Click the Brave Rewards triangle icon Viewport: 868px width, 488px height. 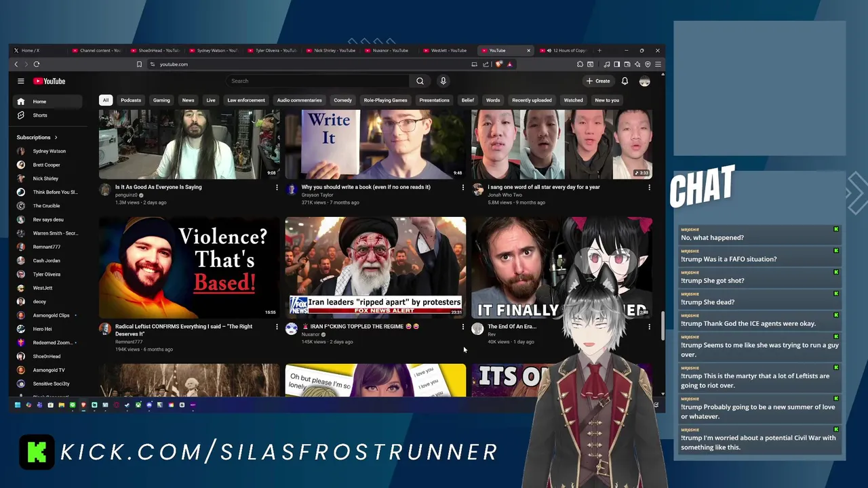click(x=509, y=64)
